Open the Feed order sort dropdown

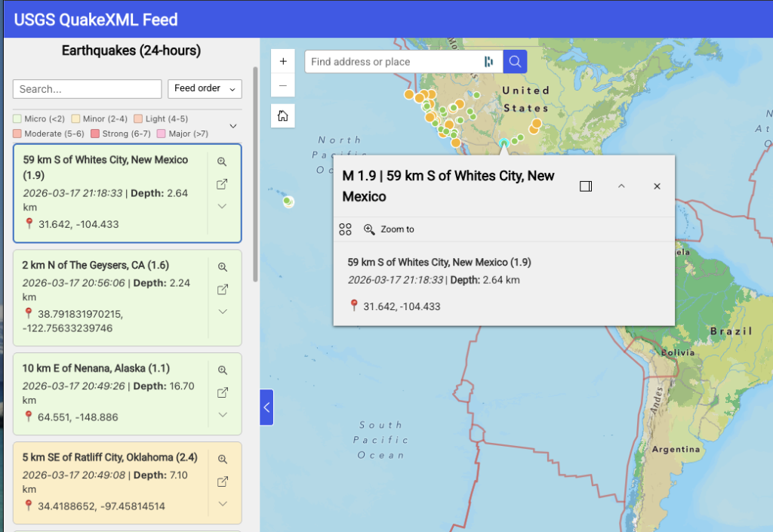205,89
